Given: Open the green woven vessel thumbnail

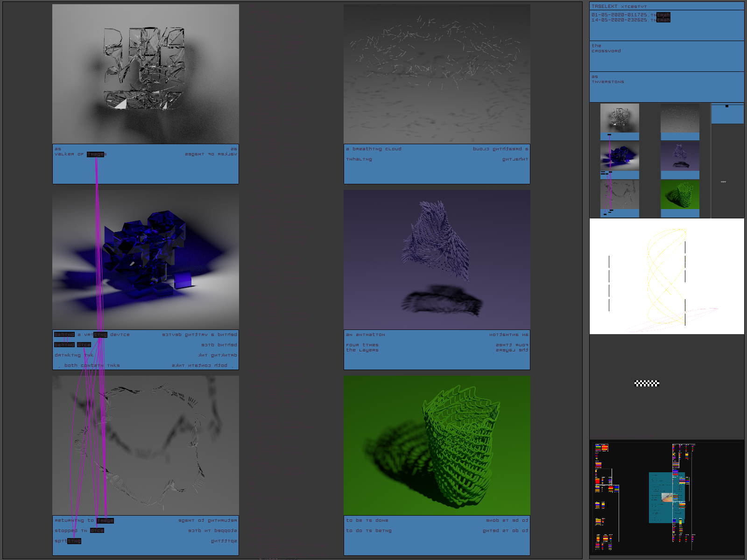Looking at the screenshot, I should pos(680,195).
